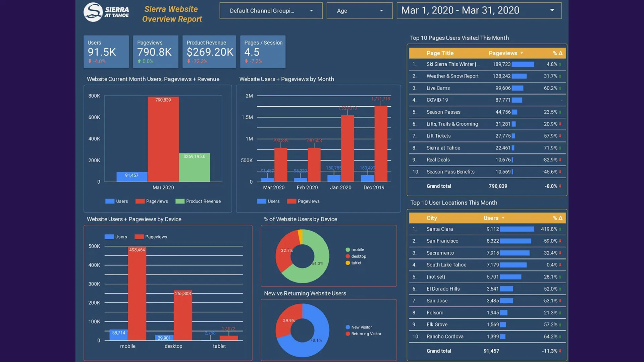Click the green up arrow under Pageviews scorecard
644x362 pixels.
(139, 61)
